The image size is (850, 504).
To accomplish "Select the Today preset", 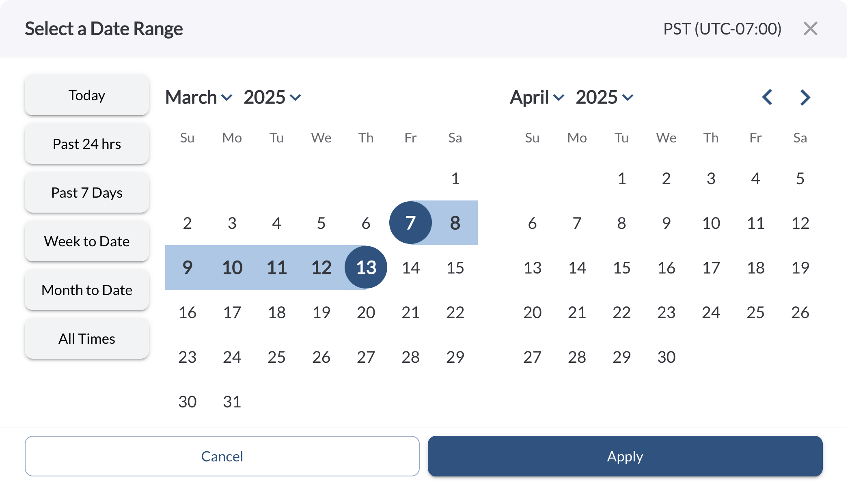I will [x=87, y=95].
